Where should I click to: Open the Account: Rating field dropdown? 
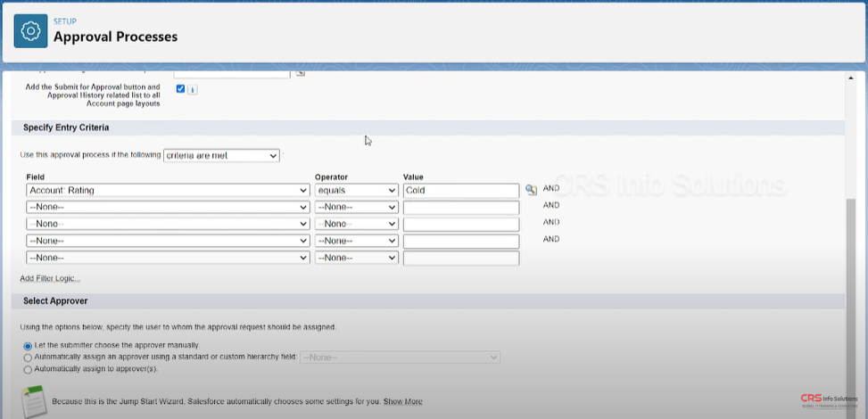point(168,190)
